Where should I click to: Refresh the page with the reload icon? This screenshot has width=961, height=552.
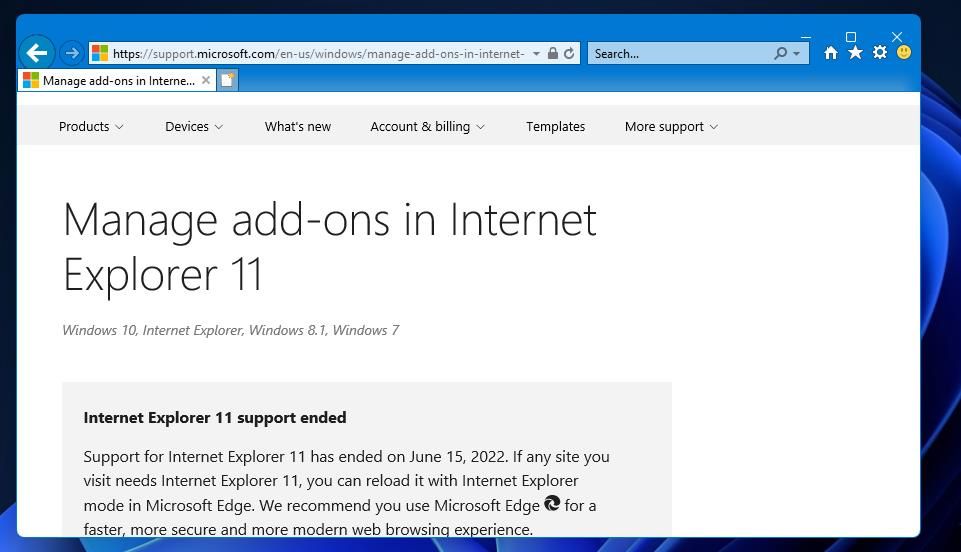(x=569, y=53)
